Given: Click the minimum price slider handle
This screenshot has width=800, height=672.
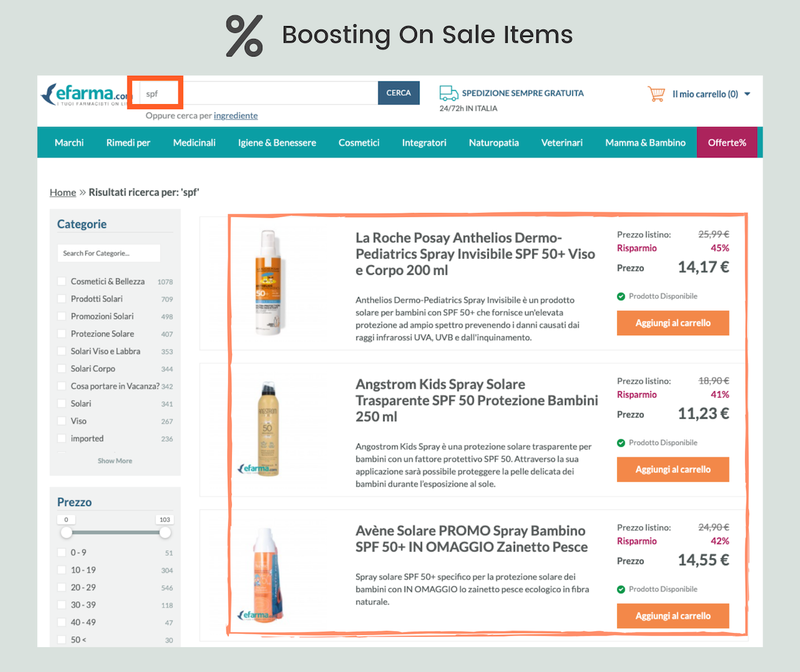Looking at the screenshot, I should 67,532.
